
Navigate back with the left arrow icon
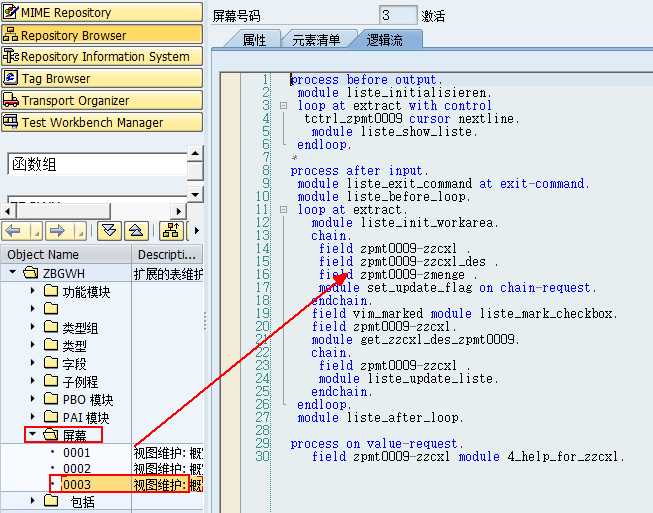click(13, 231)
